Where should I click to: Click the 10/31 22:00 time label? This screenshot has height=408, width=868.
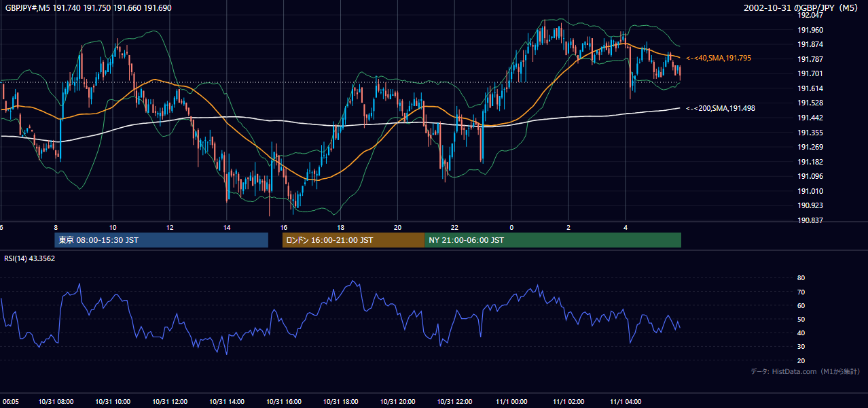tap(455, 402)
